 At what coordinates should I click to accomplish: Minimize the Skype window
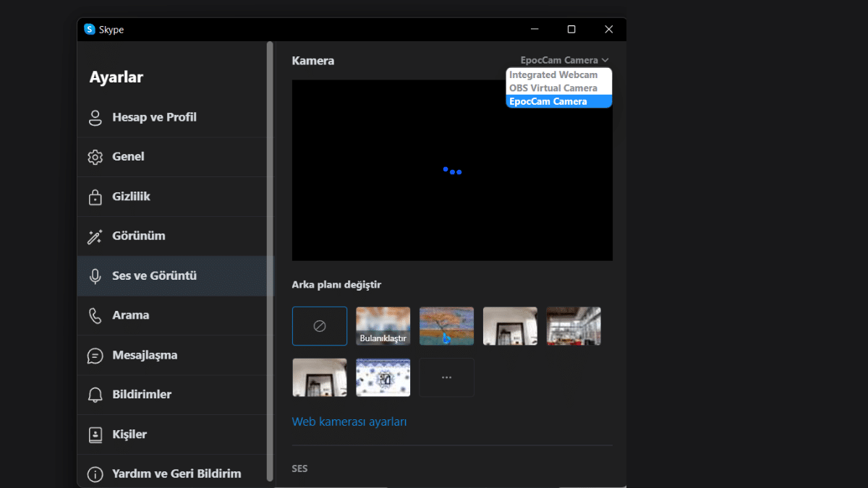pyautogui.click(x=534, y=30)
